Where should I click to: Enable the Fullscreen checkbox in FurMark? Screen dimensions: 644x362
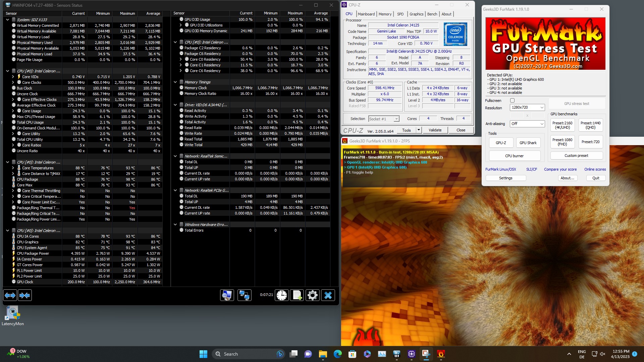coord(512,101)
